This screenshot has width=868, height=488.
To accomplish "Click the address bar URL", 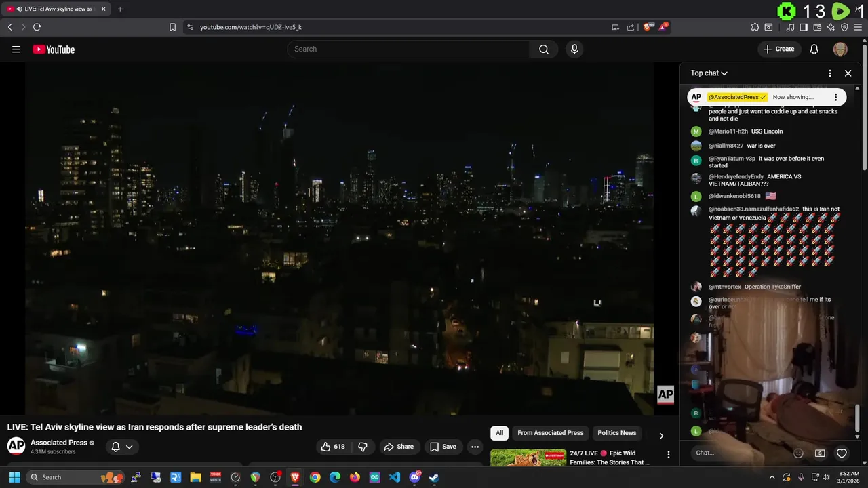I will [251, 27].
